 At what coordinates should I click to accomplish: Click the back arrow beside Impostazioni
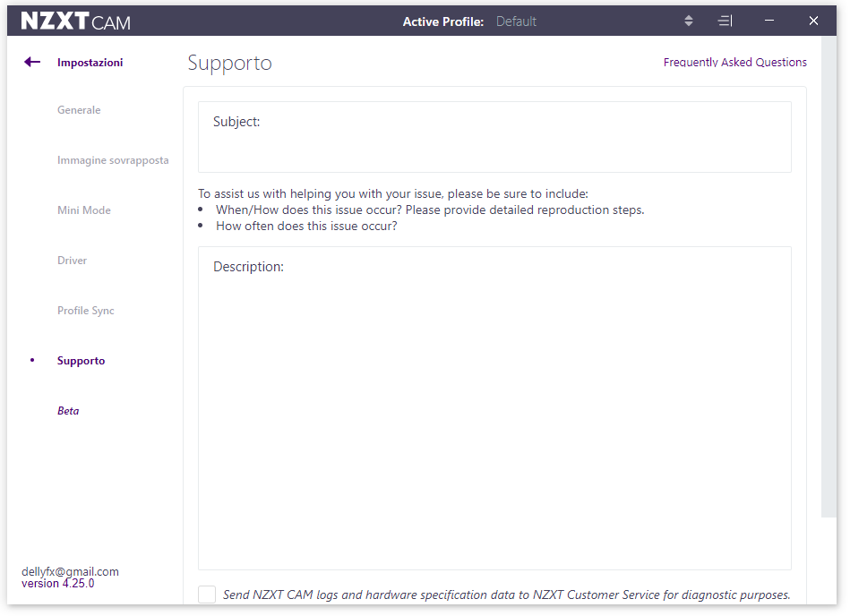pos(32,62)
